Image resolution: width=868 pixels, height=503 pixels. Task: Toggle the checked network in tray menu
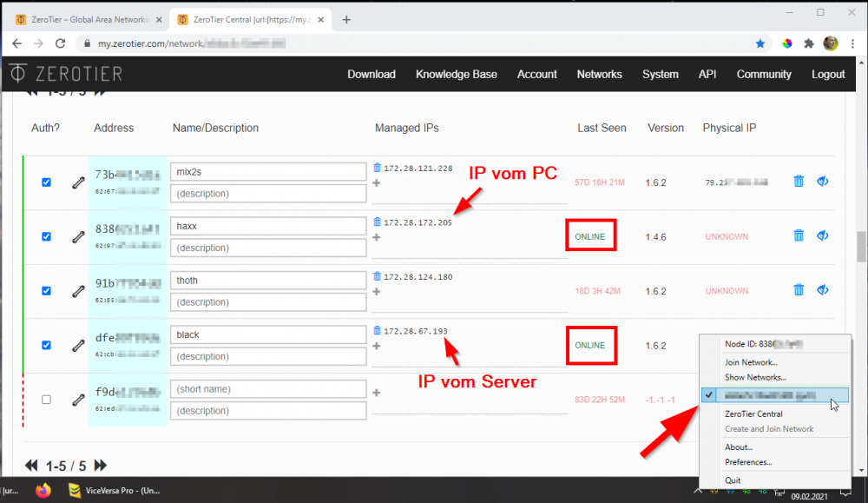click(775, 395)
